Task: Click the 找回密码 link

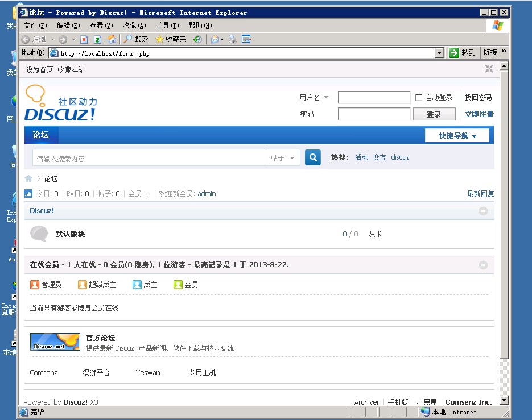Action: pyautogui.click(x=478, y=97)
